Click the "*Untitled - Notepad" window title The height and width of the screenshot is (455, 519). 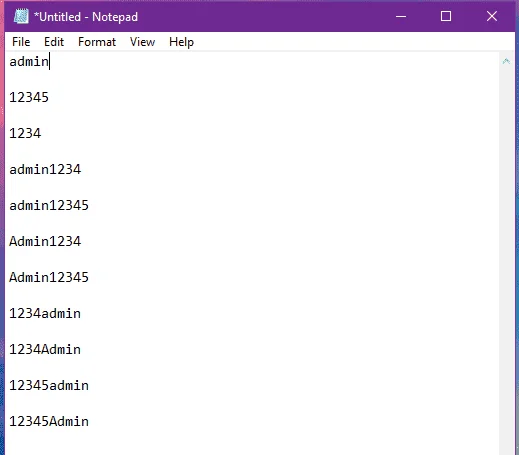coord(86,17)
